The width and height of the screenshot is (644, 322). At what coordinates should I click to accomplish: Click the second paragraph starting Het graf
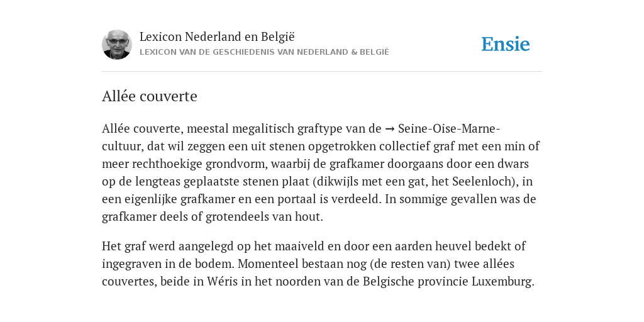(x=318, y=264)
